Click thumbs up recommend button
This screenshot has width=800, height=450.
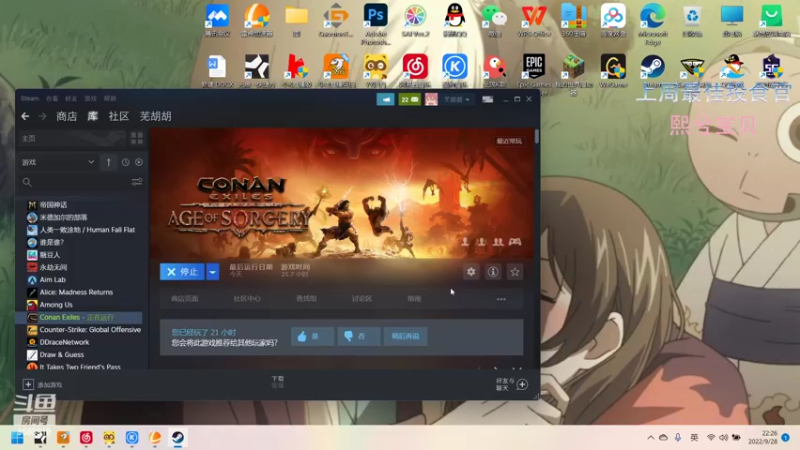tap(312, 336)
